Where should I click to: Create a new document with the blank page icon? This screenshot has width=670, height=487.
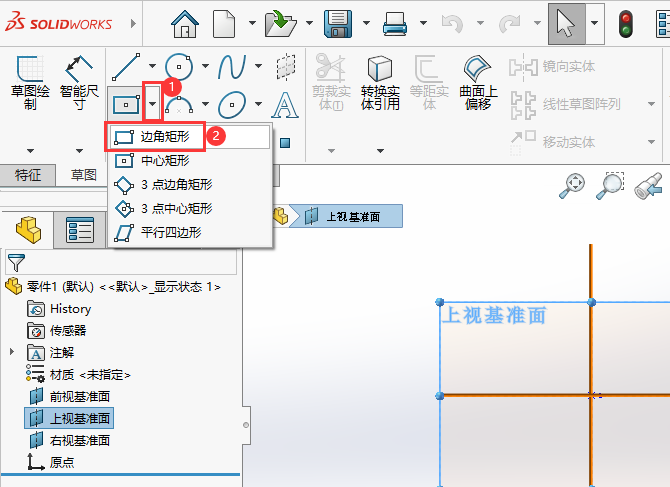click(224, 23)
